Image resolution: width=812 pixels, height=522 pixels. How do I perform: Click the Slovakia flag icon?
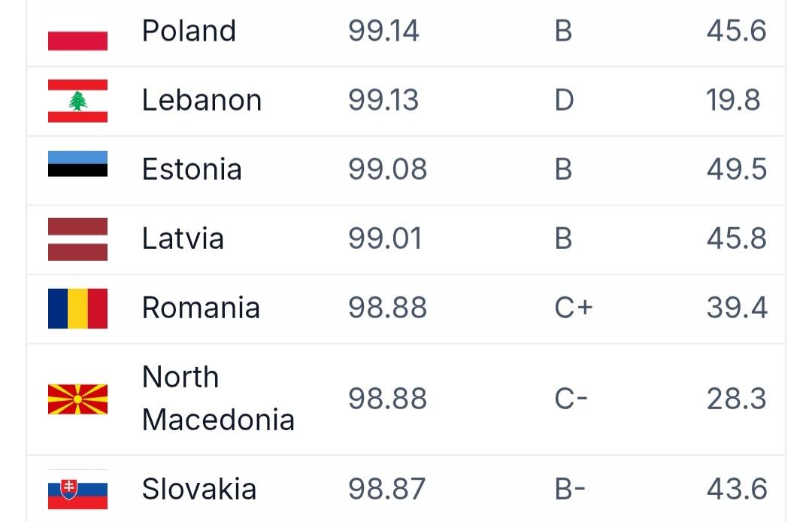pyautogui.click(x=77, y=490)
